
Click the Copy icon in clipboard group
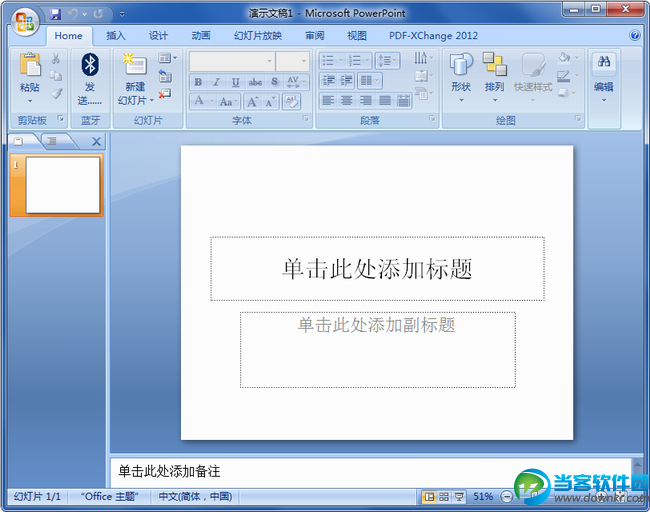click(56, 75)
